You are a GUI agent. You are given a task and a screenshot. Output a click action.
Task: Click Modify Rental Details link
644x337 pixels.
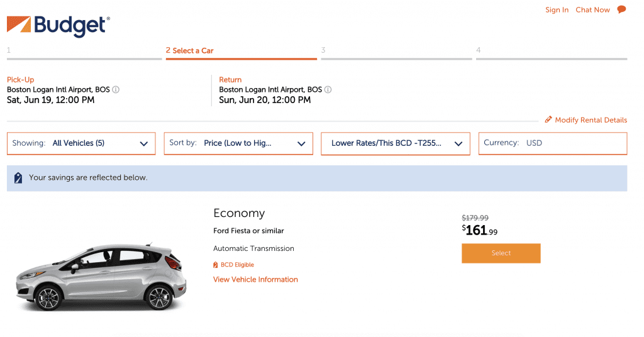591,120
